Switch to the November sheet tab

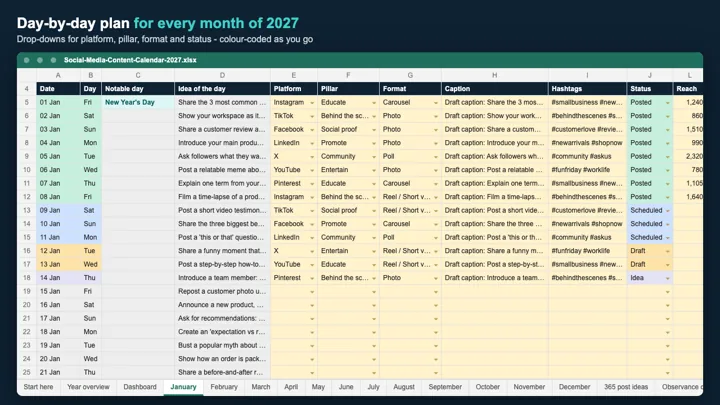pos(529,387)
